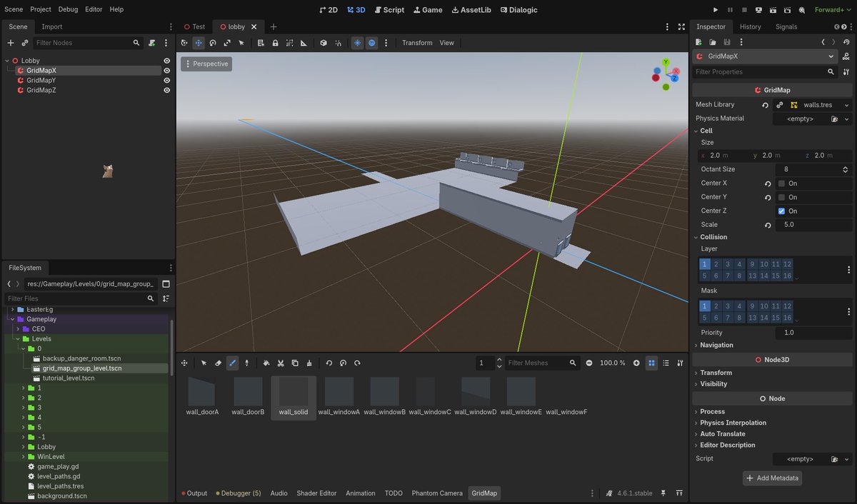Open the Transform menu in 3D toolbar
857x504 pixels.
tap(417, 43)
